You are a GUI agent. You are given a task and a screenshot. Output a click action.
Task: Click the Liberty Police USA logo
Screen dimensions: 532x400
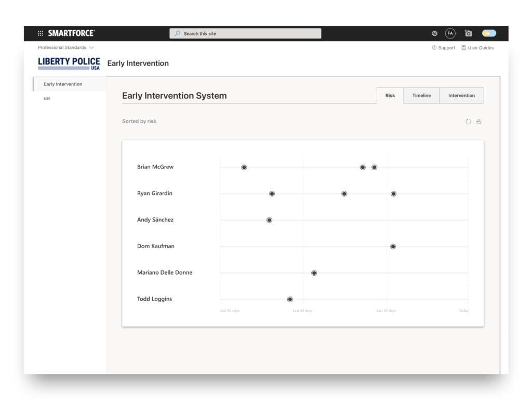(69, 63)
